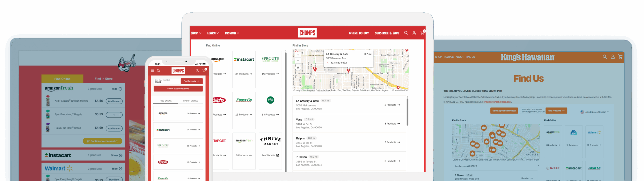
Task: Hide the Walmart product list
Action: 117,169
